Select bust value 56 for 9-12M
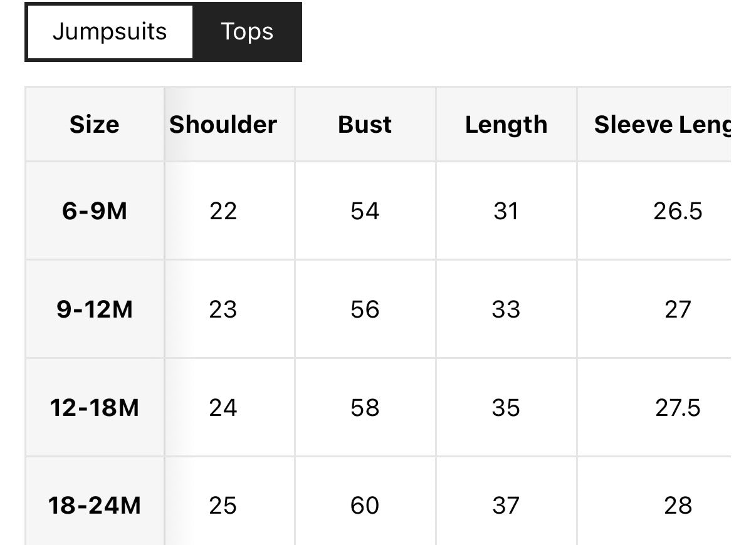Viewport: 756px width, 545px height. [x=365, y=309]
